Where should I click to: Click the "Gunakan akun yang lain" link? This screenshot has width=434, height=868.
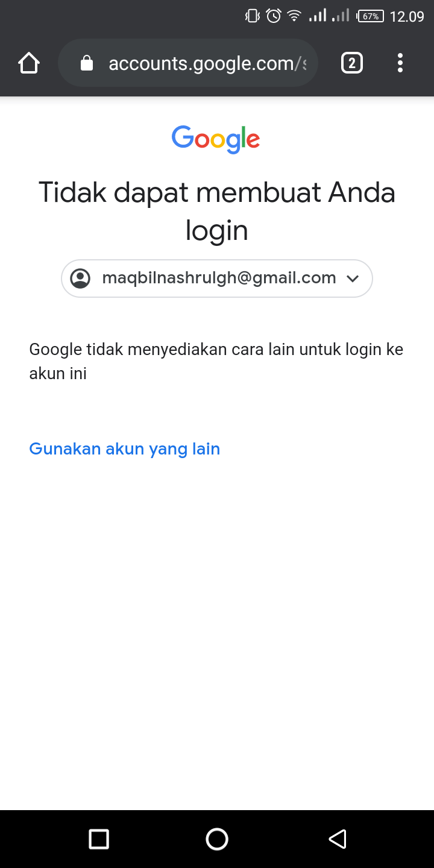click(125, 449)
